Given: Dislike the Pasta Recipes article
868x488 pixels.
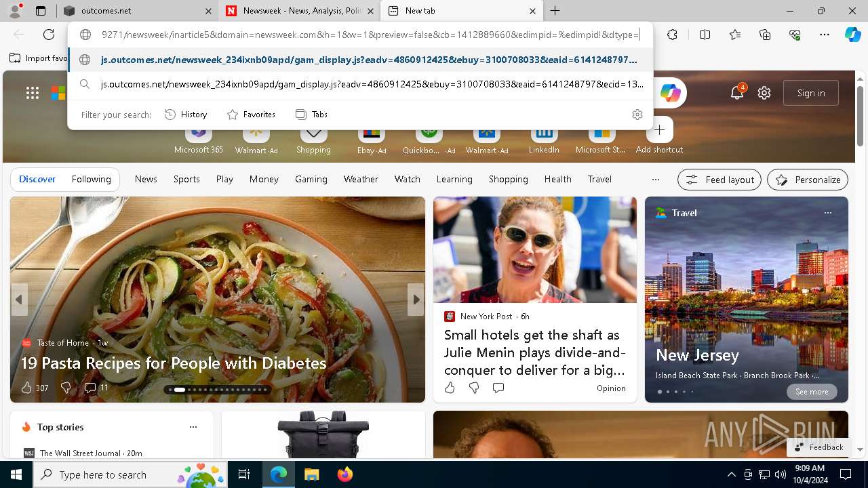Looking at the screenshot, I should pos(66,388).
